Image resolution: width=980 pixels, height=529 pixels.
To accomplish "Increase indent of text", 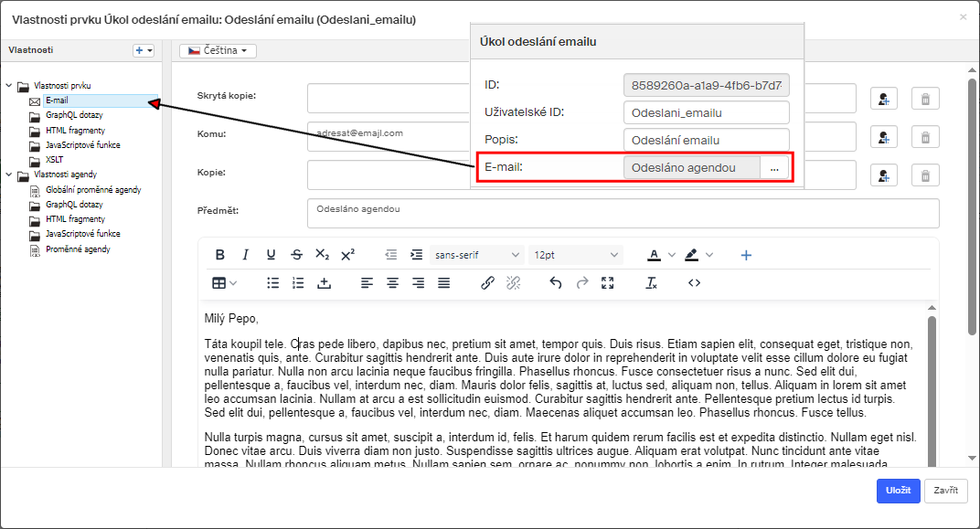I will (416, 255).
